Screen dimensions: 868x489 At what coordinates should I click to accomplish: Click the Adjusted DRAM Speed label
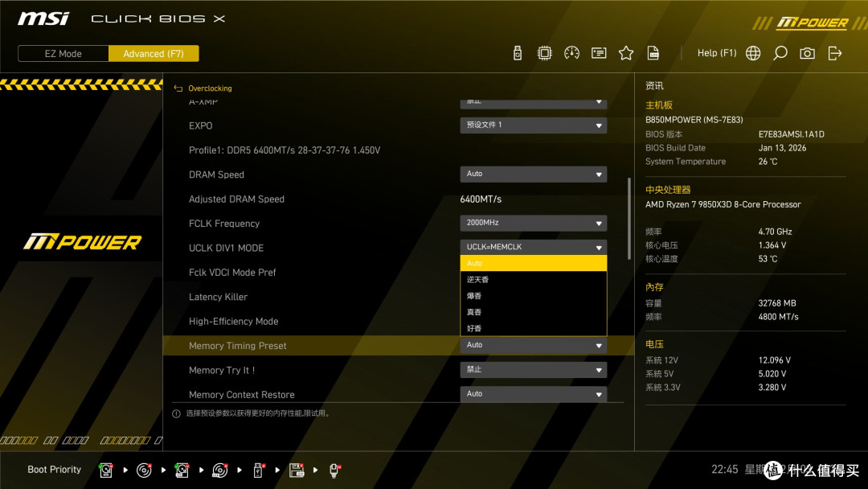pyautogui.click(x=236, y=199)
